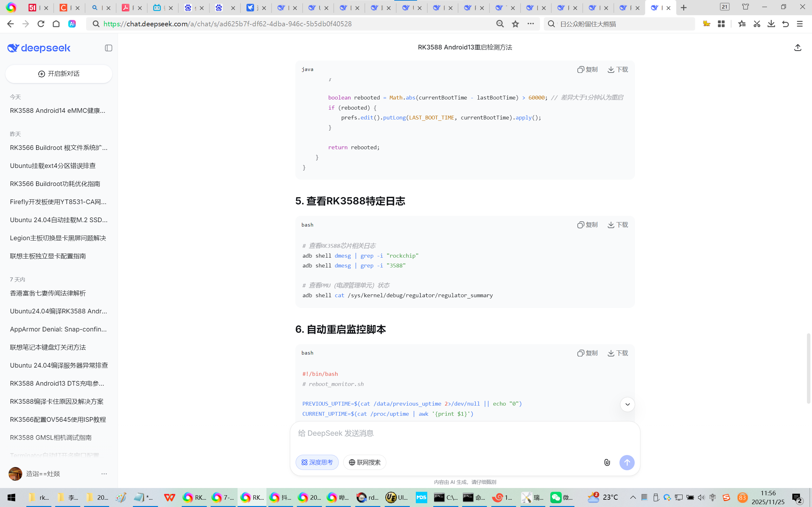Bookmark page with the star icon
Viewport: 812px width, 507px height.
515,24
